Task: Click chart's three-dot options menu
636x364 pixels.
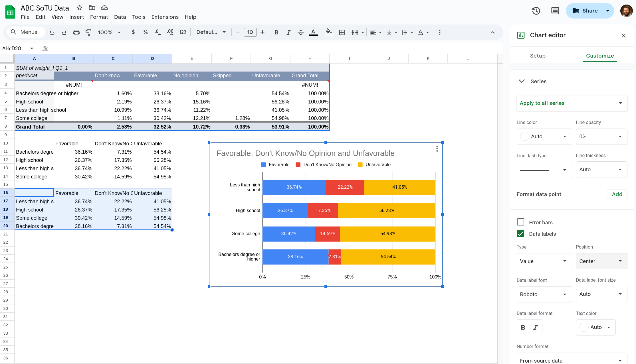Action: point(437,149)
